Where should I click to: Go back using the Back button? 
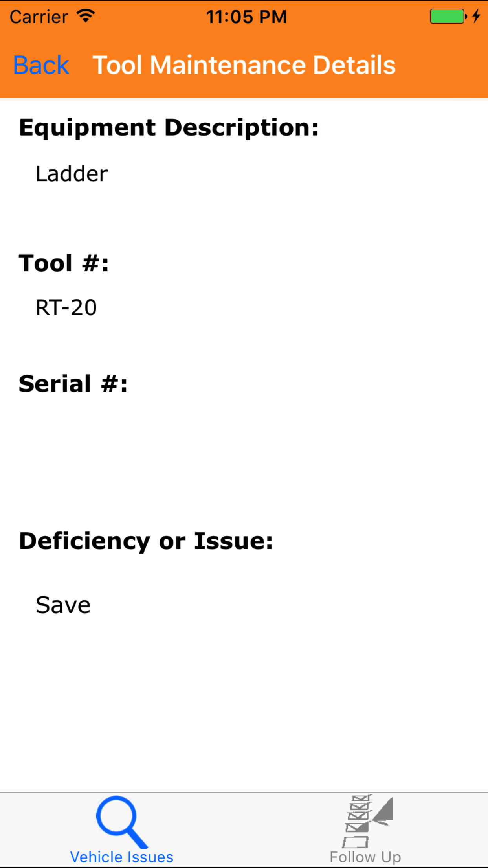41,65
